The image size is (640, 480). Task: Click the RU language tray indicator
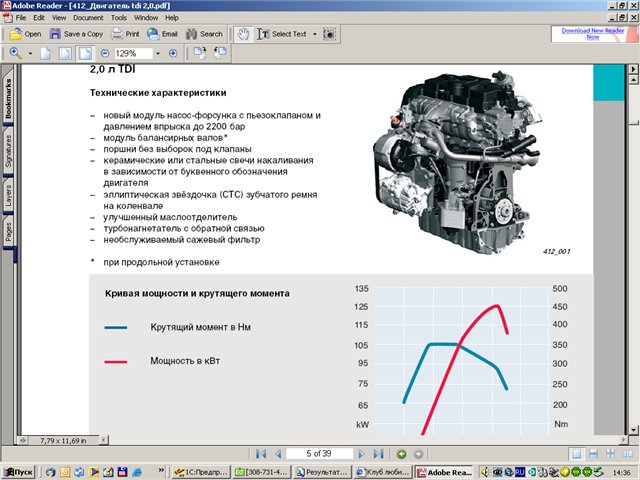520,472
